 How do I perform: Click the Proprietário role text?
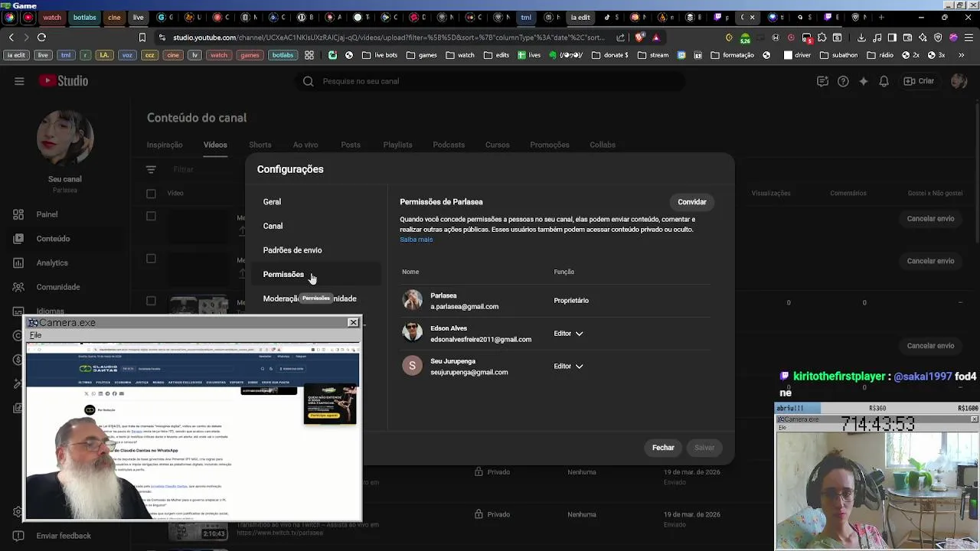pos(571,301)
